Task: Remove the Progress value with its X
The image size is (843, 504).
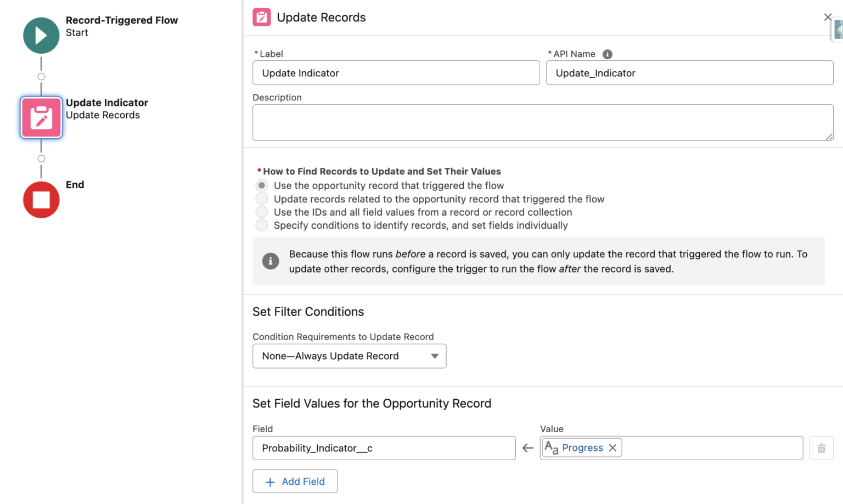Action: point(612,448)
